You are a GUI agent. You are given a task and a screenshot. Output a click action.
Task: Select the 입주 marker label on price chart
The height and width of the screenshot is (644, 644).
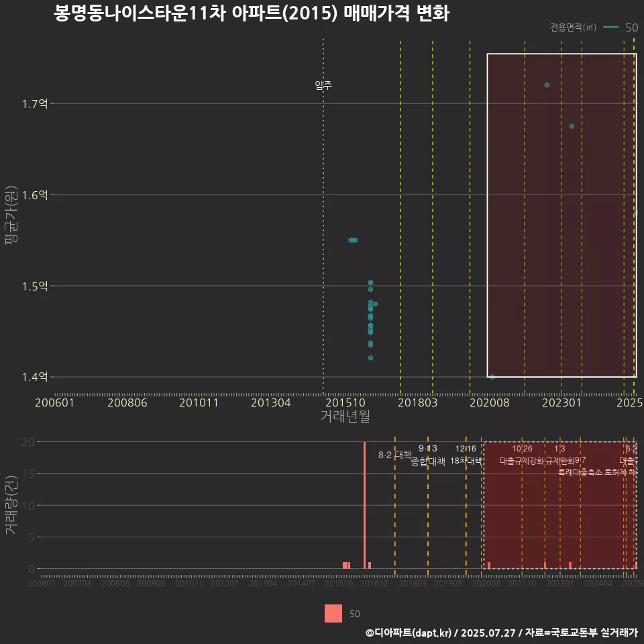pyautogui.click(x=323, y=85)
